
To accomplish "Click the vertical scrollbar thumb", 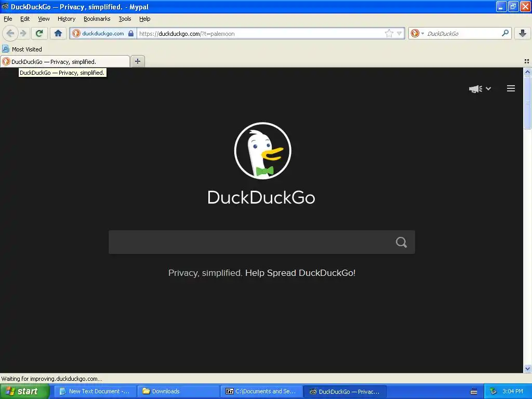I will pyautogui.click(x=527, y=103).
